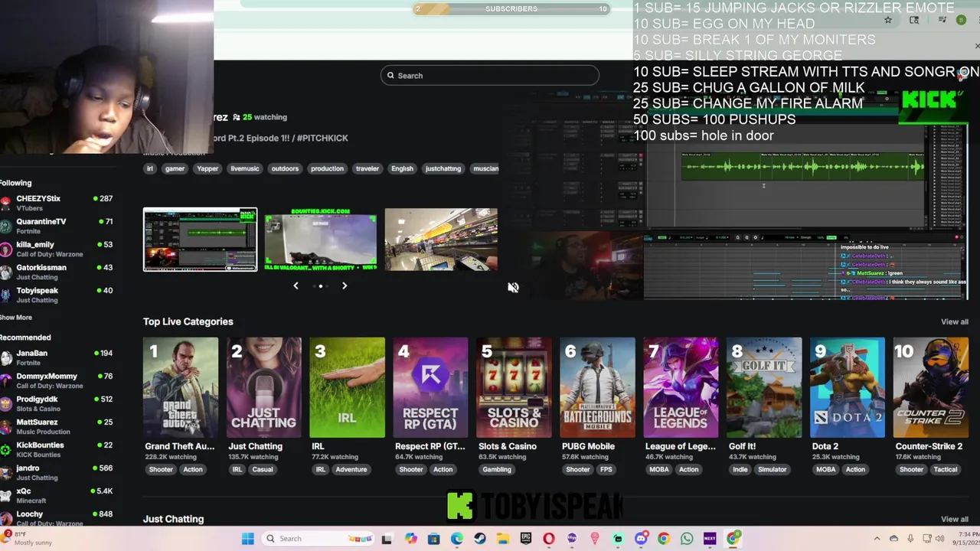
Task: Select the first featured stream thumbnail
Action: (x=200, y=240)
